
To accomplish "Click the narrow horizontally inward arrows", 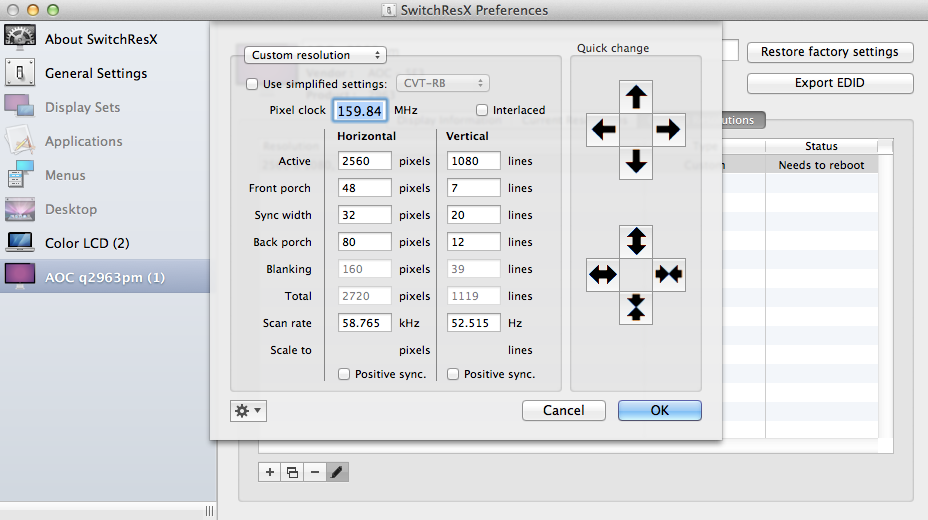I will point(669,274).
